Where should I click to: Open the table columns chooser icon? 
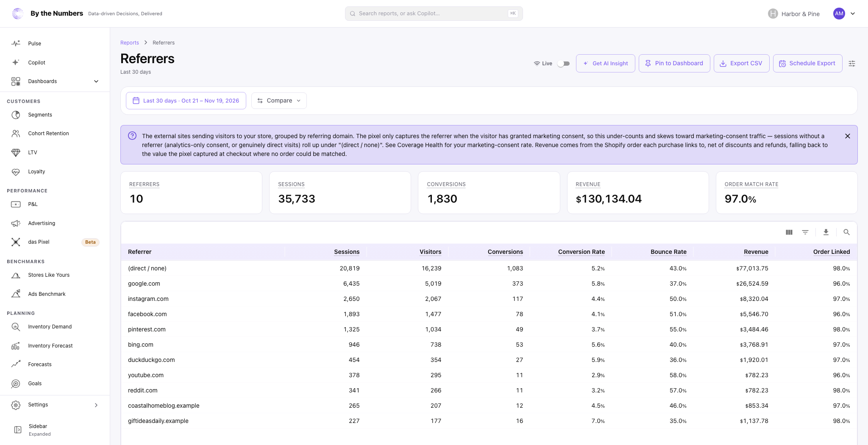tap(789, 232)
